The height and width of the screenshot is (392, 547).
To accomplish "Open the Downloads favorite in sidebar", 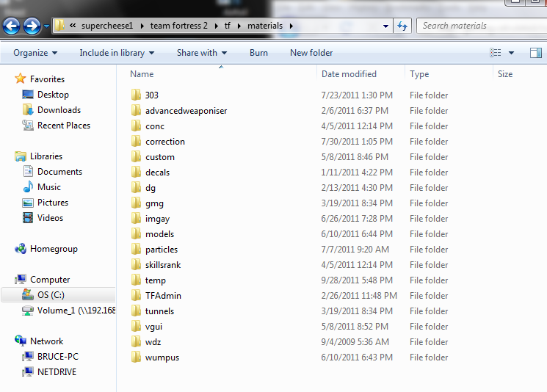I will point(59,110).
